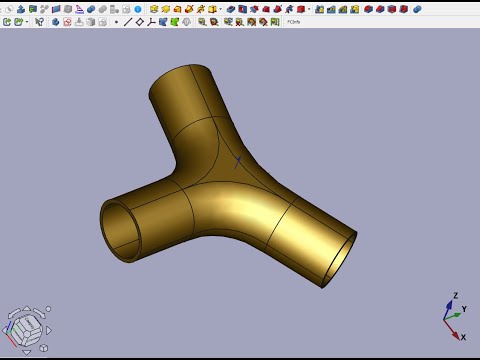The width and height of the screenshot is (480, 360).
Task: Click the green Sub-Shape Binder icon
Action: 175,22
